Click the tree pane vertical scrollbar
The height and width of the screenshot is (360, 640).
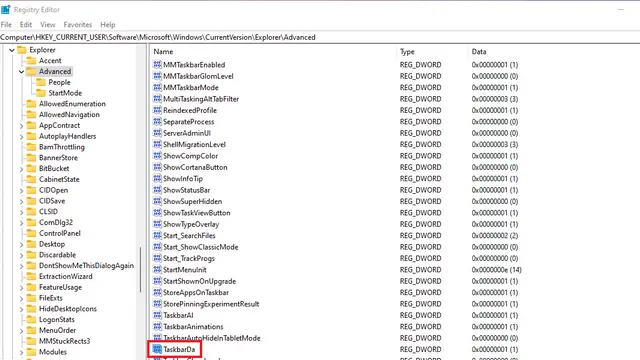coord(141,269)
